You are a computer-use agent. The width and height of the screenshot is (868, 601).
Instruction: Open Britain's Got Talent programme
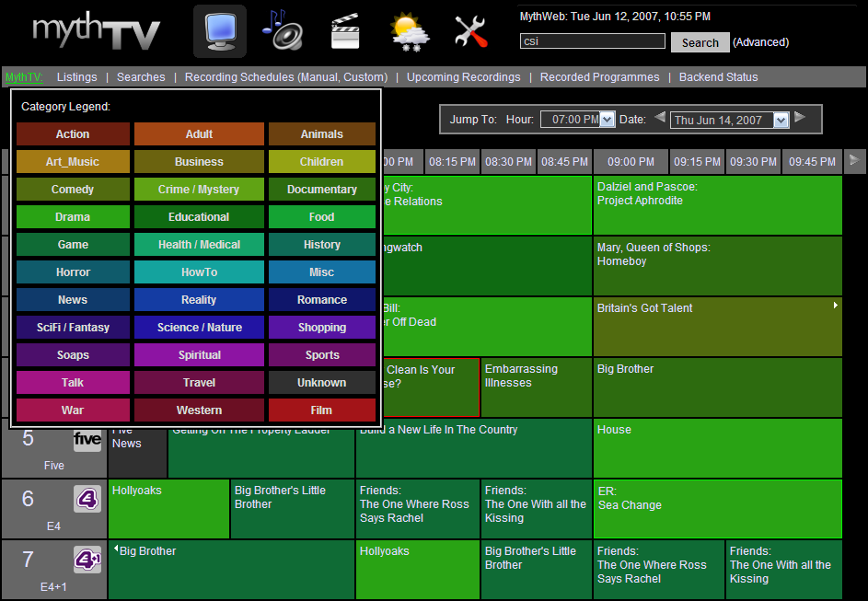(717, 327)
